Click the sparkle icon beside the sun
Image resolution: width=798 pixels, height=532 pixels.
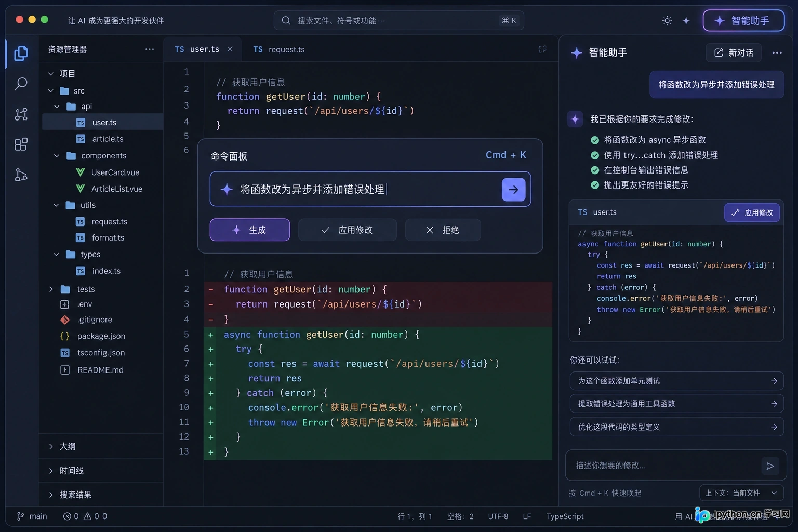pyautogui.click(x=686, y=21)
